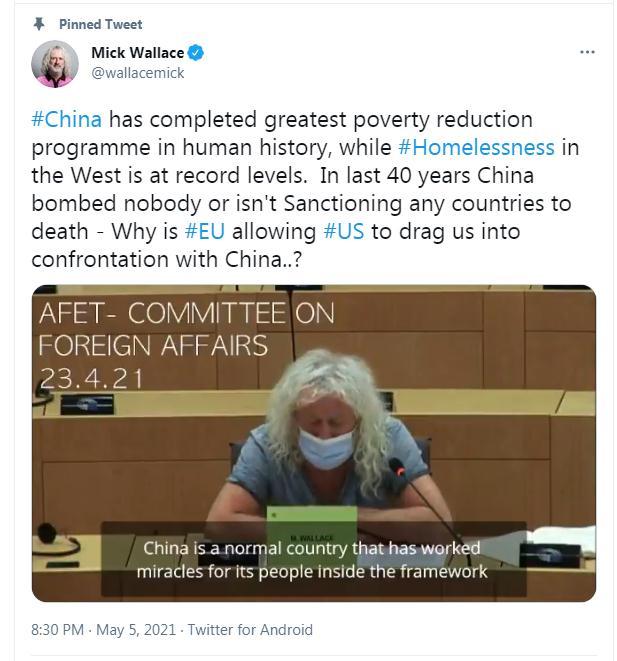Click the pin icon beside Pinned Tweet
Screen dimensions: 617x661
click(39, 24)
